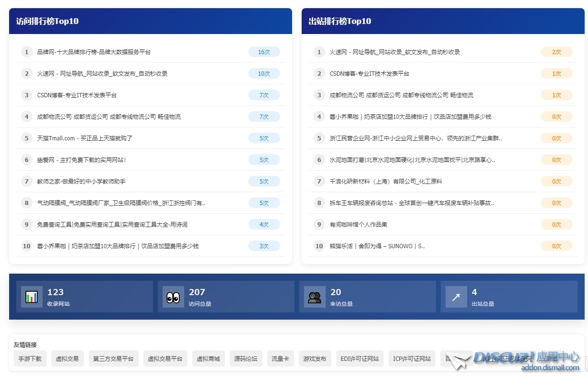
Task: Click the 虚拟商城 friend link
Action: coord(209,358)
